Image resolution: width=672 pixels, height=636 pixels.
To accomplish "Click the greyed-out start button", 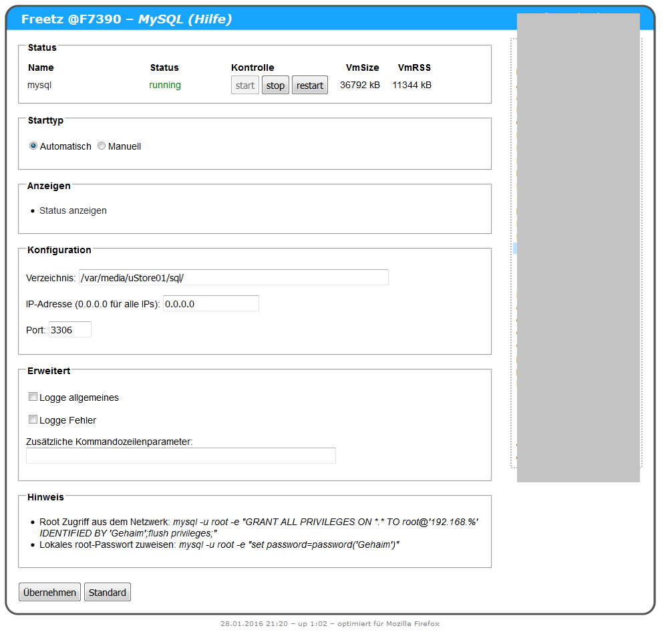I will [x=245, y=86].
